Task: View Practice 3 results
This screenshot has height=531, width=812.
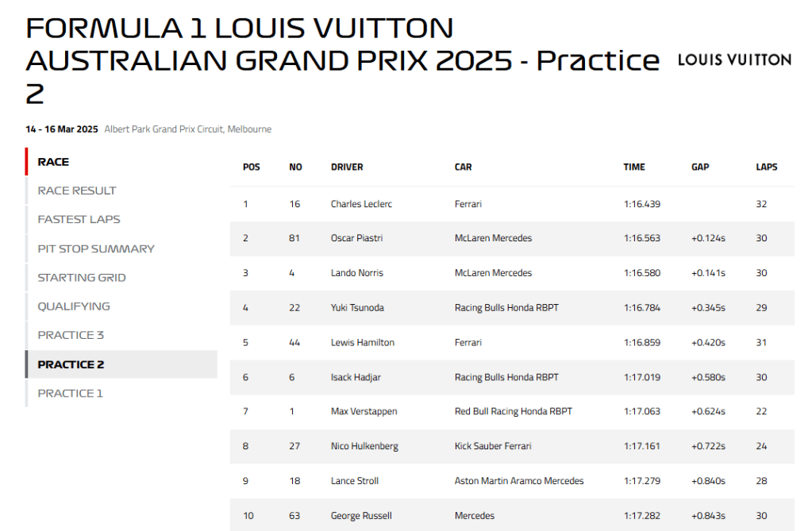Action: click(71, 335)
